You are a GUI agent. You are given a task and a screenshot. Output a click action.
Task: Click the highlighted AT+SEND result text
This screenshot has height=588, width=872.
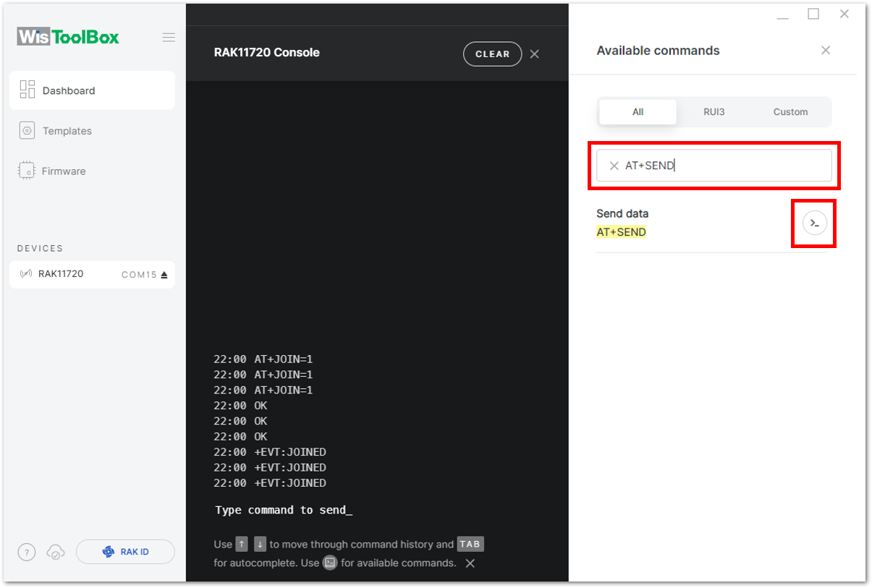621,232
